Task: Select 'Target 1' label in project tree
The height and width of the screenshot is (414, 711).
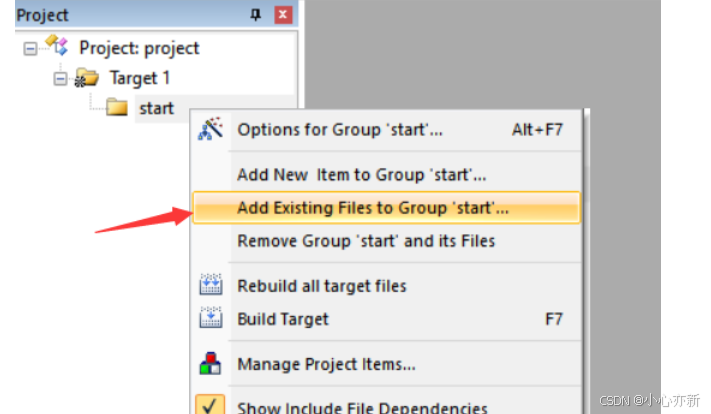Action: click(x=140, y=78)
